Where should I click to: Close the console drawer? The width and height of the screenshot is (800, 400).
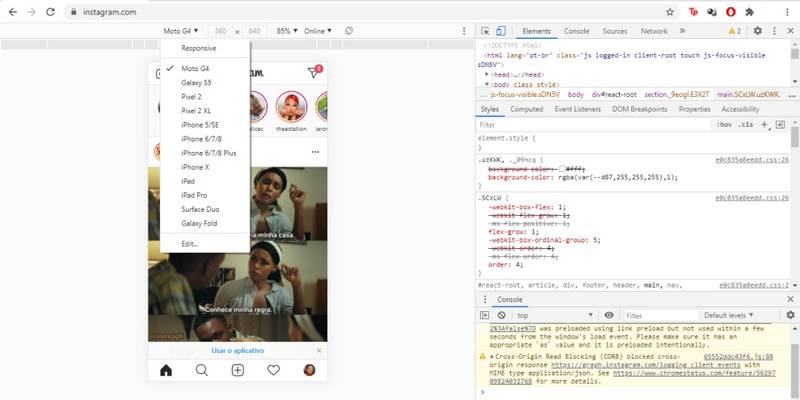790,299
